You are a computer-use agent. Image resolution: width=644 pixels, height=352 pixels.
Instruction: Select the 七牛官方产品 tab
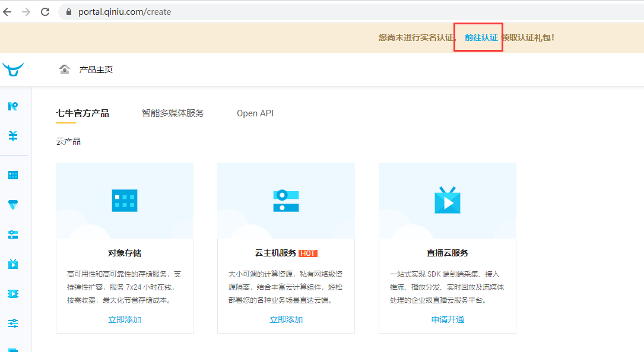click(x=83, y=113)
